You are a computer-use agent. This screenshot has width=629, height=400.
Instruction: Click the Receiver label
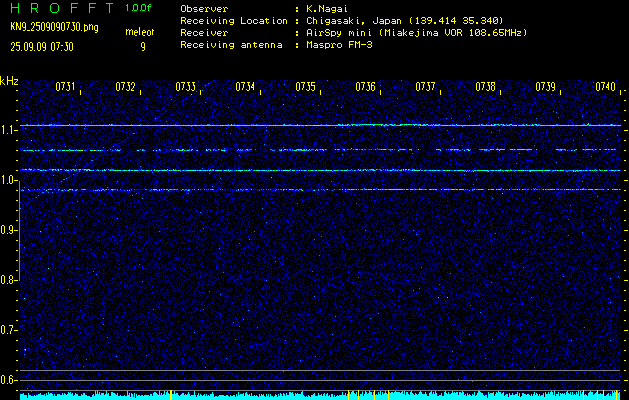tap(204, 33)
